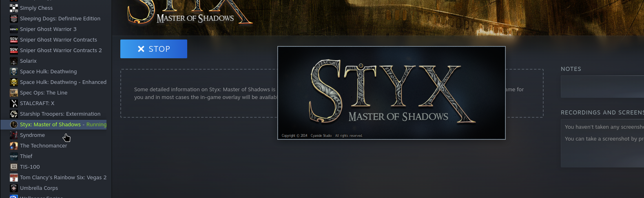Open Syndrome in the library list
Viewport: 644px width, 198px height.
[x=53, y=135]
